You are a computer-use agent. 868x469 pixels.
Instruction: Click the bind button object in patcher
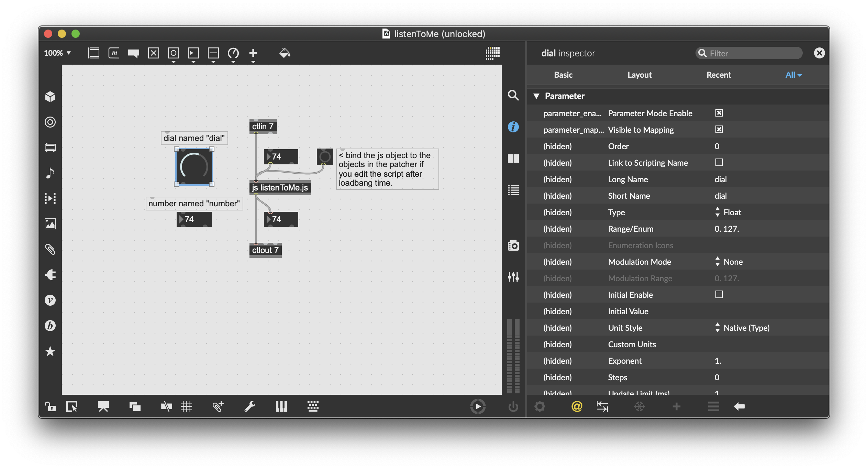325,157
